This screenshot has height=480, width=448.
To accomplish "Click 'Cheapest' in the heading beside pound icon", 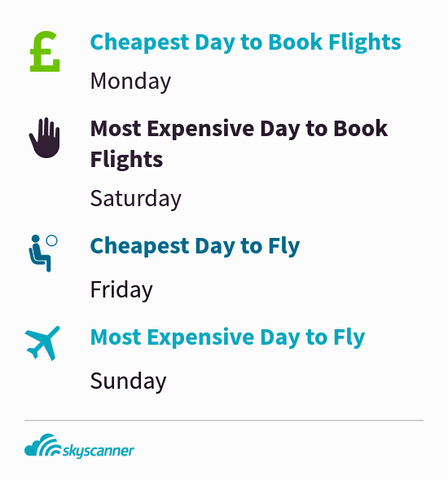I will [140, 42].
